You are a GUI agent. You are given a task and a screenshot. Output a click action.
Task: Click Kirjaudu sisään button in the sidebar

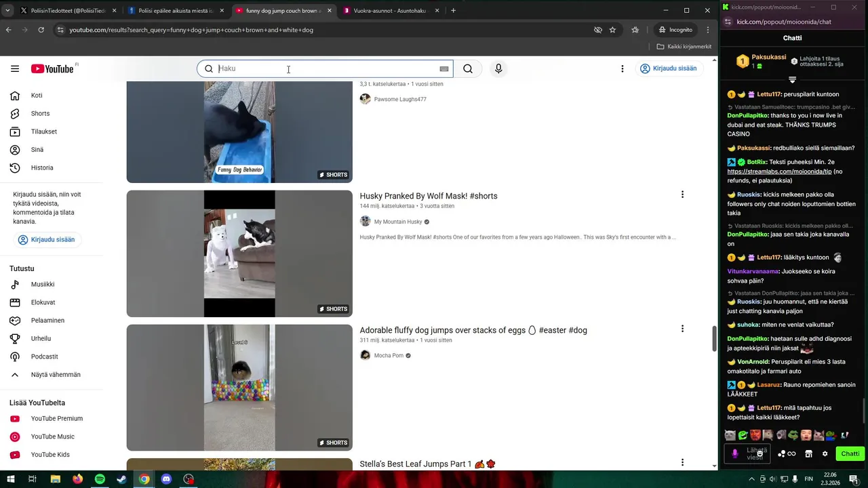tap(47, 240)
